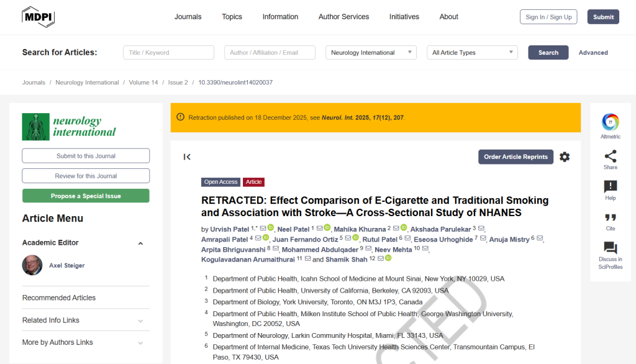Click the Cite quotation icon
Image resolution: width=636 pixels, height=364 pixels.
pos(610,217)
